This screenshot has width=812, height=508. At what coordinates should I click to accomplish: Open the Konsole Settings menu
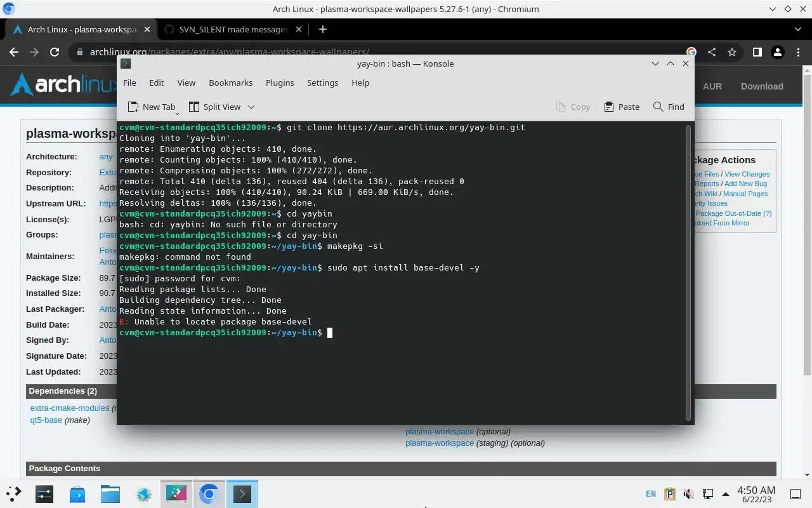pyautogui.click(x=322, y=83)
